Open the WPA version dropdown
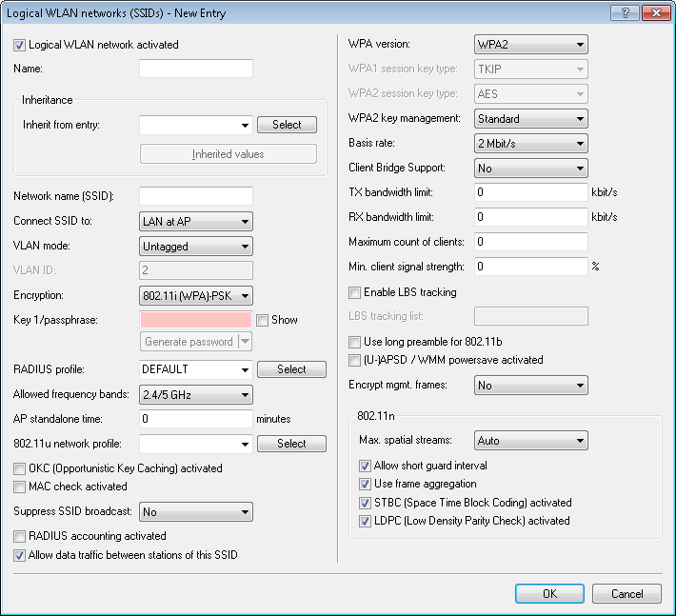The width and height of the screenshot is (676, 616). pos(530,45)
